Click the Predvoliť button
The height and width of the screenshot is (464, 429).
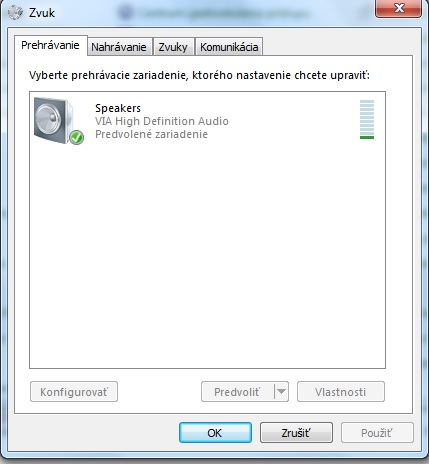238,392
